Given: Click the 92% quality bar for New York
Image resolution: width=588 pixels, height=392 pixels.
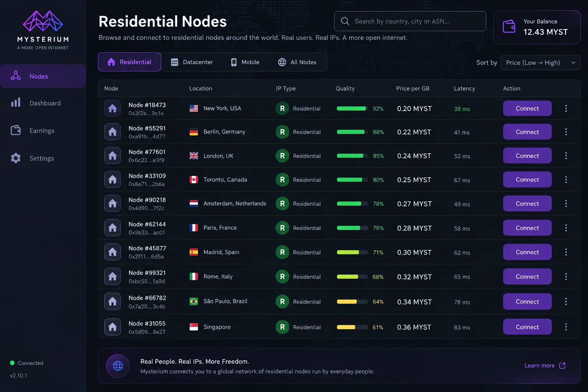Looking at the screenshot, I should point(352,108).
